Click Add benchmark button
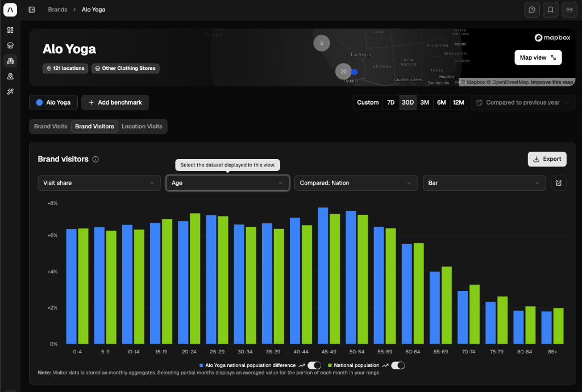 115,102
